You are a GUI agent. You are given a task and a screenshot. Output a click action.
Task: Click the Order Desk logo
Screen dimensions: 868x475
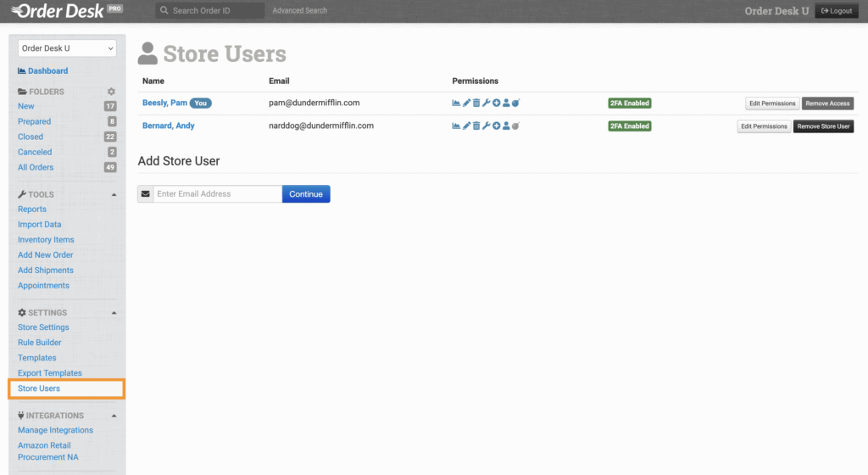coord(61,11)
